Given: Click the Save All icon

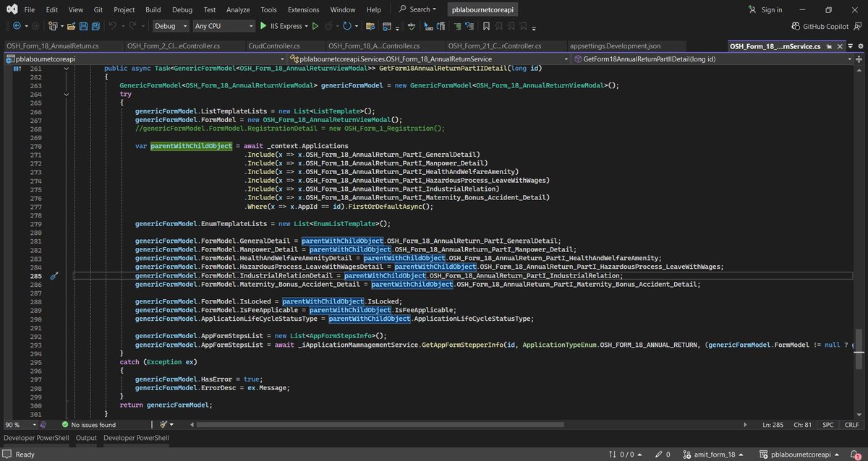Looking at the screenshot, I should [95, 26].
